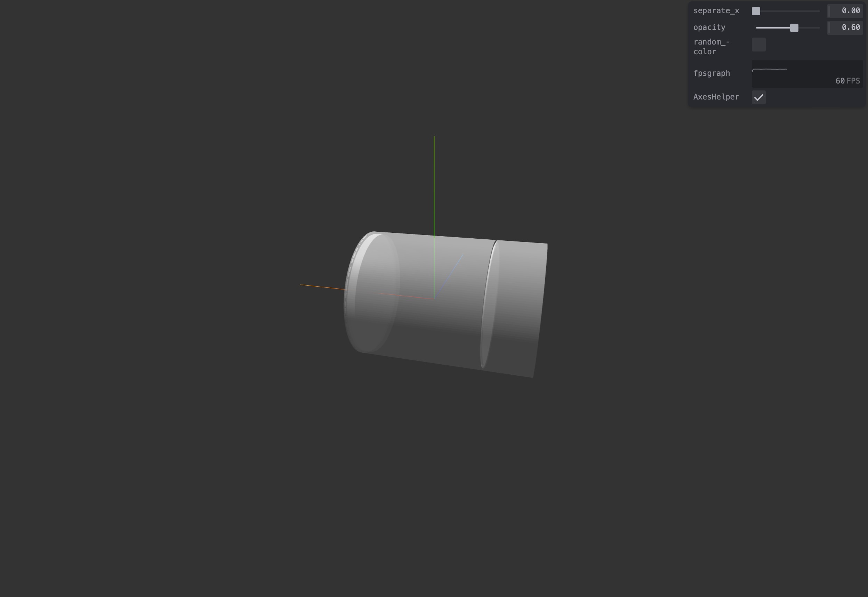Click the separate_x slider handle

(x=756, y=11)
